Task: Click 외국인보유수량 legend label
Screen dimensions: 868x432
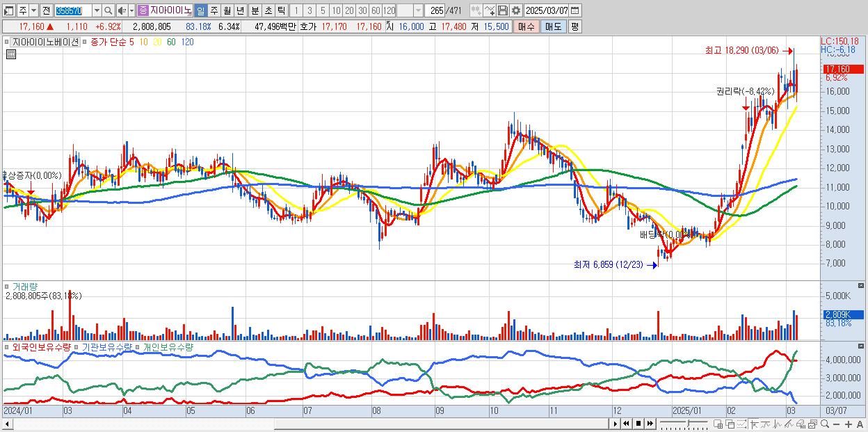Action: pos(42,346)
